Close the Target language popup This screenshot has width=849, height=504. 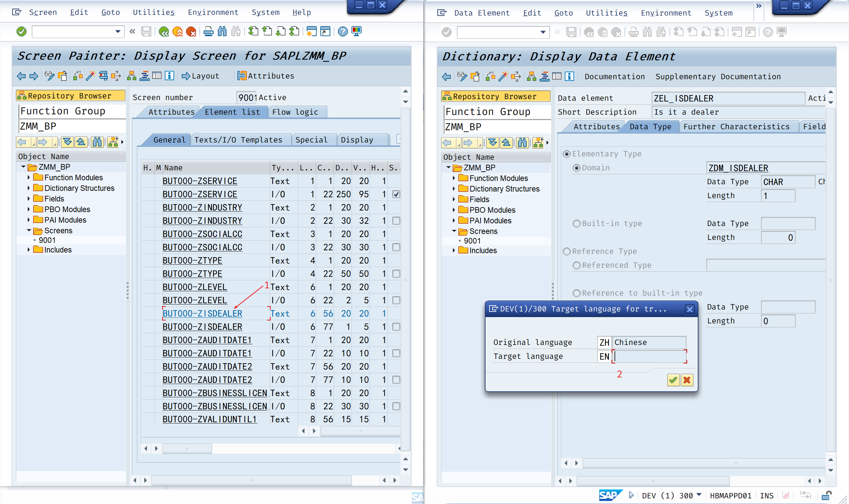click(x=689, y=309)
